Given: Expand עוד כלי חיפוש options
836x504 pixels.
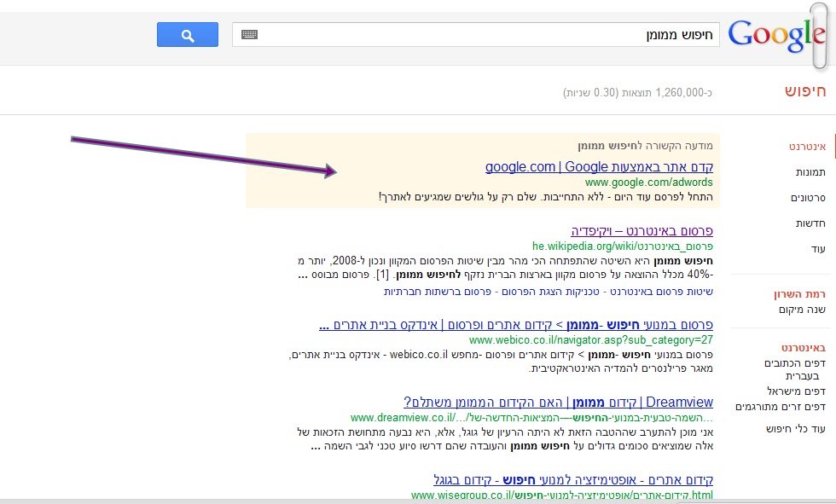Looking at the screenshot, I should point(795,429).
